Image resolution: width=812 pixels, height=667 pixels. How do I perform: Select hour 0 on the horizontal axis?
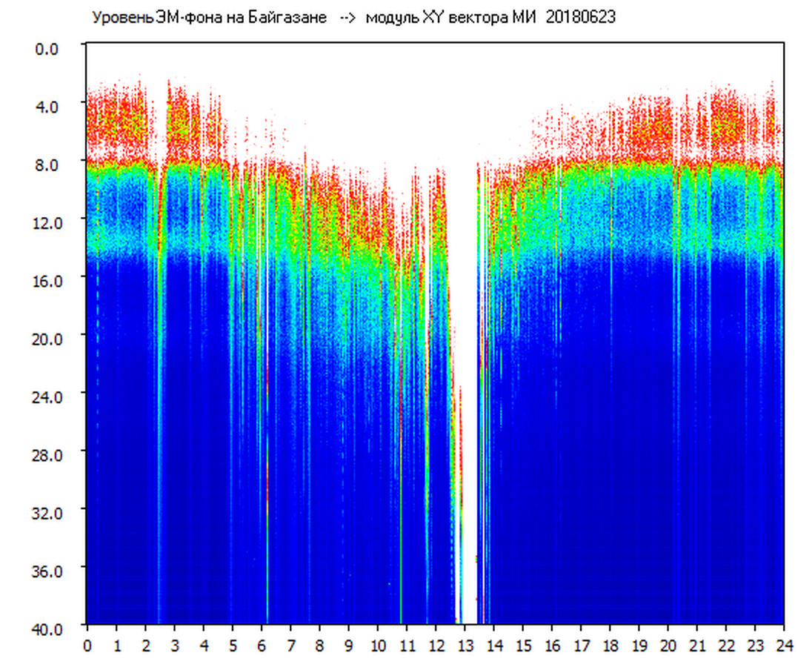87,646
